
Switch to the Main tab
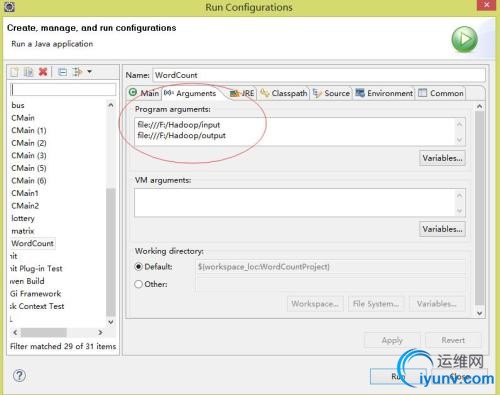[x=144, y=93]
